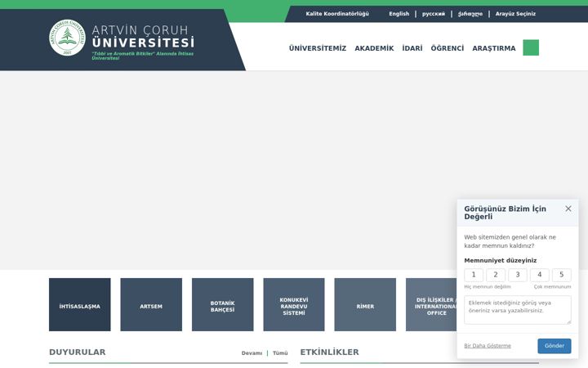The image size is (588, 368).
Task: Click the DUYURULAR section heading
Action: tap(78, 352)
